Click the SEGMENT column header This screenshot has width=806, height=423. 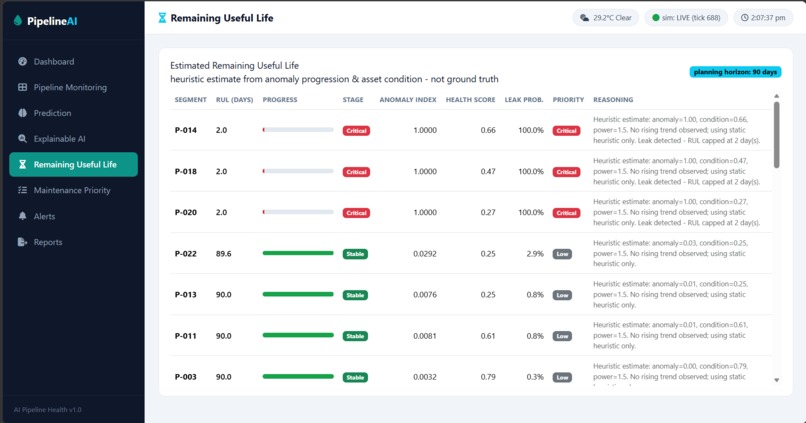[x=190, y=100]
